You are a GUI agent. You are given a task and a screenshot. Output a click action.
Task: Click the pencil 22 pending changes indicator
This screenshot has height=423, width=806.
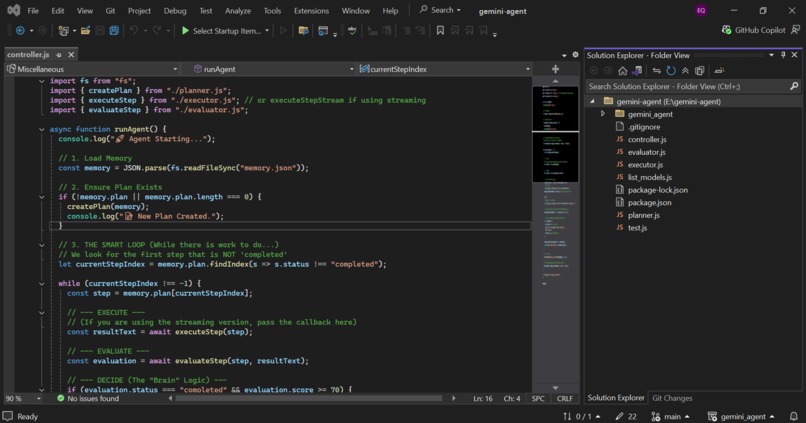626,416
